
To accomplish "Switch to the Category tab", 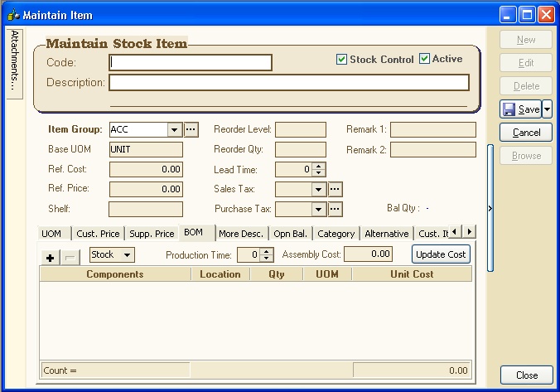I will (x=336, y=234).
